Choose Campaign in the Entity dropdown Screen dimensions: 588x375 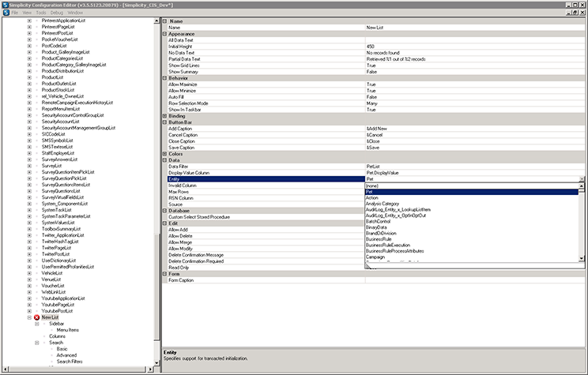(472, 257)
